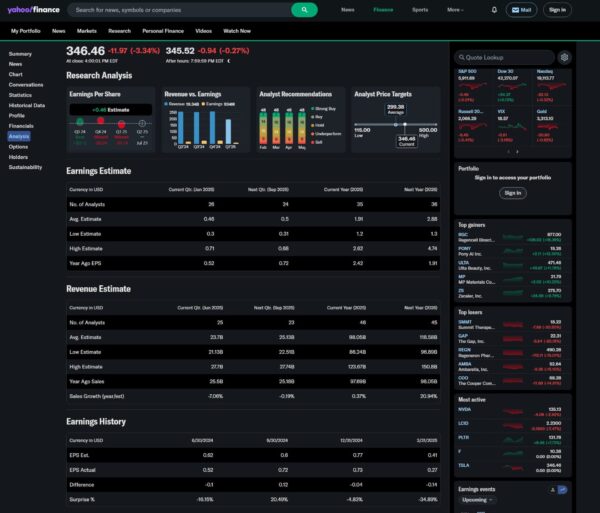Open the Conversations sidebar tab
Image resolution: width=600 pixels, height=513 pixels.
coord(26,85)
